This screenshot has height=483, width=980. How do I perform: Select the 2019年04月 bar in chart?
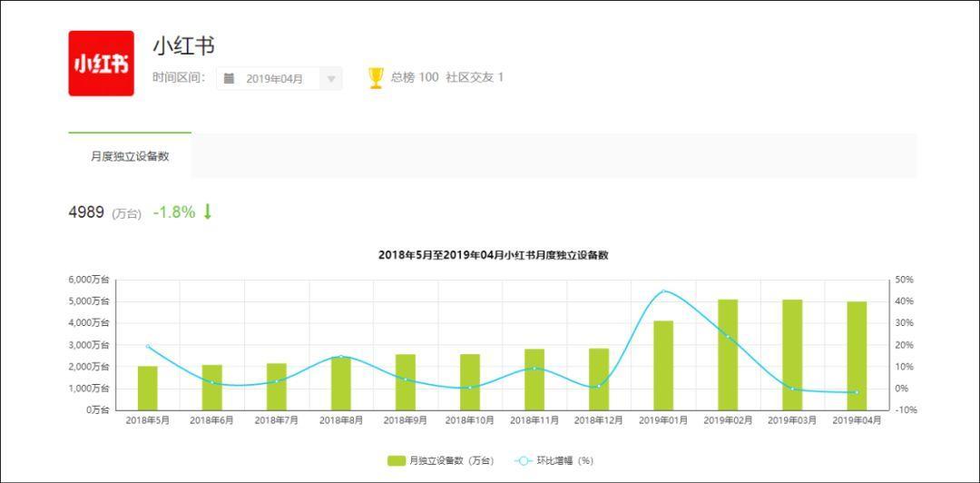pos(857,355)
